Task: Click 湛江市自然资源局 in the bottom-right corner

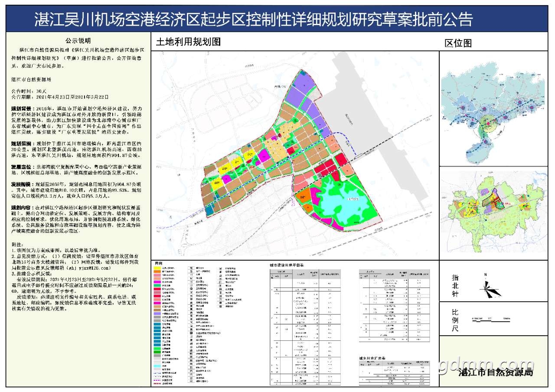Action: (496, 373)
